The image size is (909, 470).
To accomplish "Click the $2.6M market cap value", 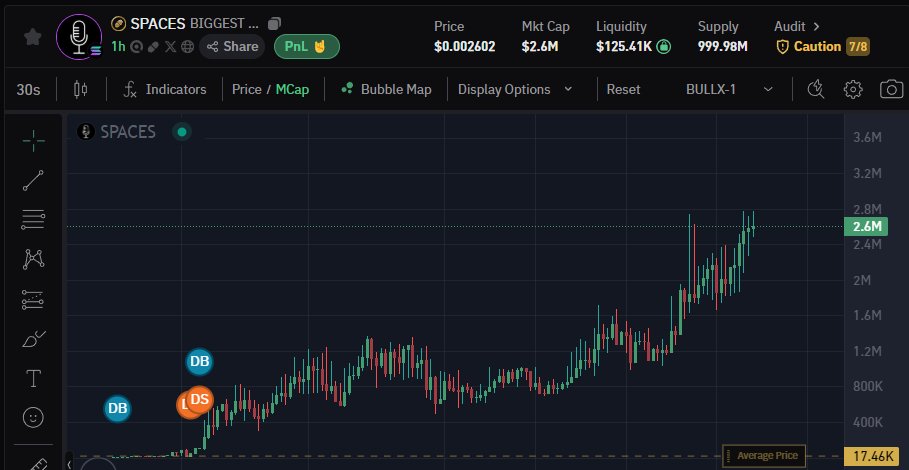I will [540, 47].
